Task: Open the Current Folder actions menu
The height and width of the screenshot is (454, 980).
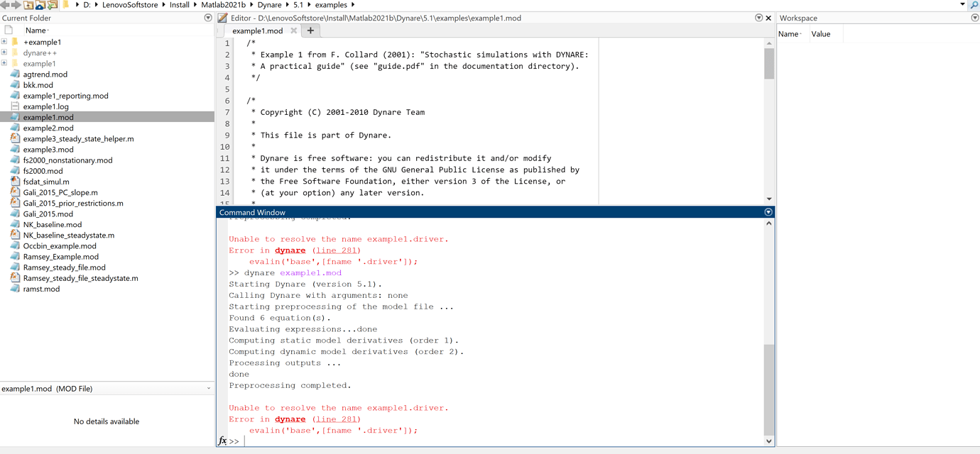Action: click(x=207, y=18)
